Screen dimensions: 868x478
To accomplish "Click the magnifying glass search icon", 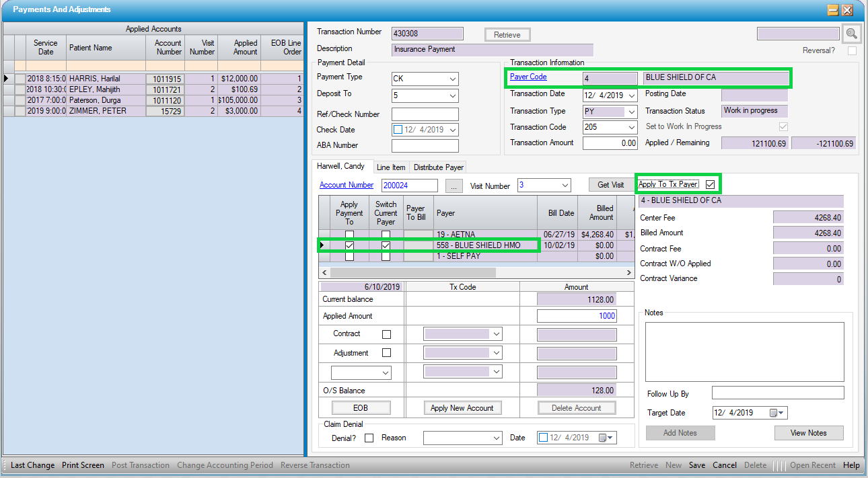I will pos(852,34).
